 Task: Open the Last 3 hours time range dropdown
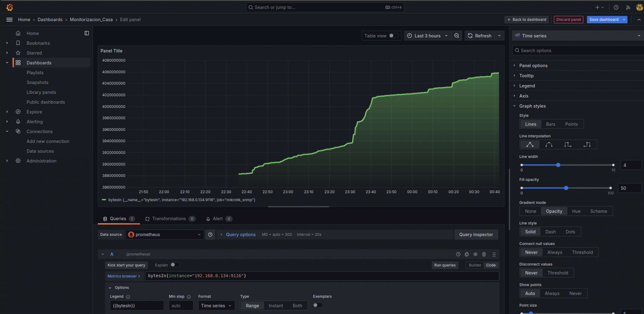(x=427, y=36)
